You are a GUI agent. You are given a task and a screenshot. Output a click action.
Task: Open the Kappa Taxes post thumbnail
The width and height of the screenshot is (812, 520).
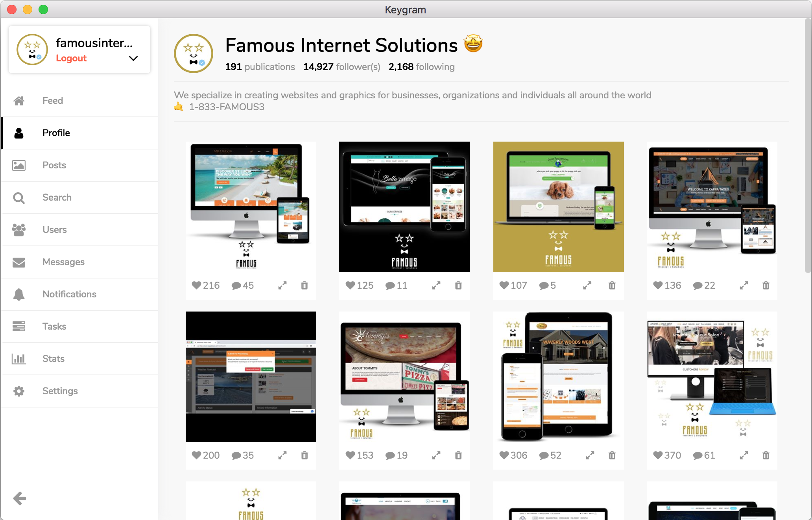tap(711, 206)
